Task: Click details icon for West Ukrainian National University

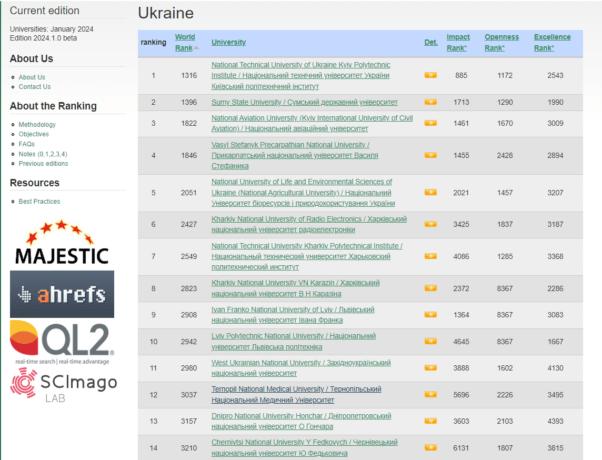Action: coord(430,368)
